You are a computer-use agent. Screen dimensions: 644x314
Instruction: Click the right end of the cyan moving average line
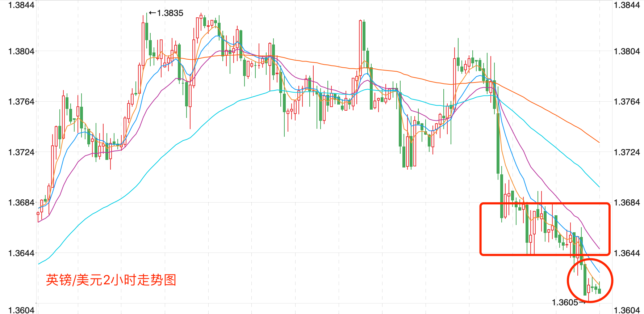click(599, 186)
